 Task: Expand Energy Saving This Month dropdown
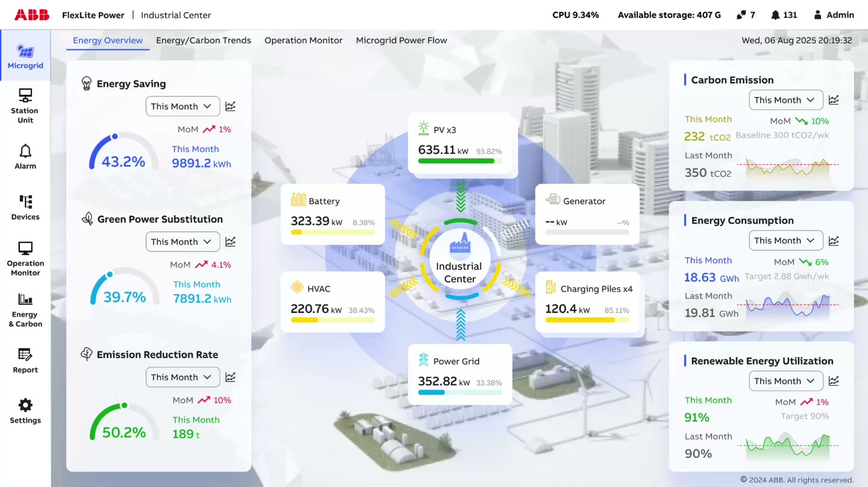click(x=183, y=106)
